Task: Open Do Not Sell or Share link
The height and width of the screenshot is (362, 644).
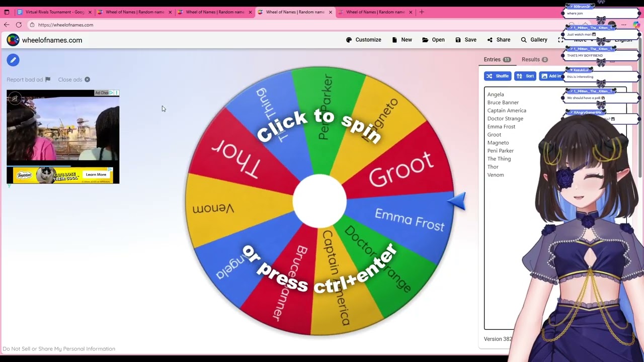Action: tap(59, 348)
